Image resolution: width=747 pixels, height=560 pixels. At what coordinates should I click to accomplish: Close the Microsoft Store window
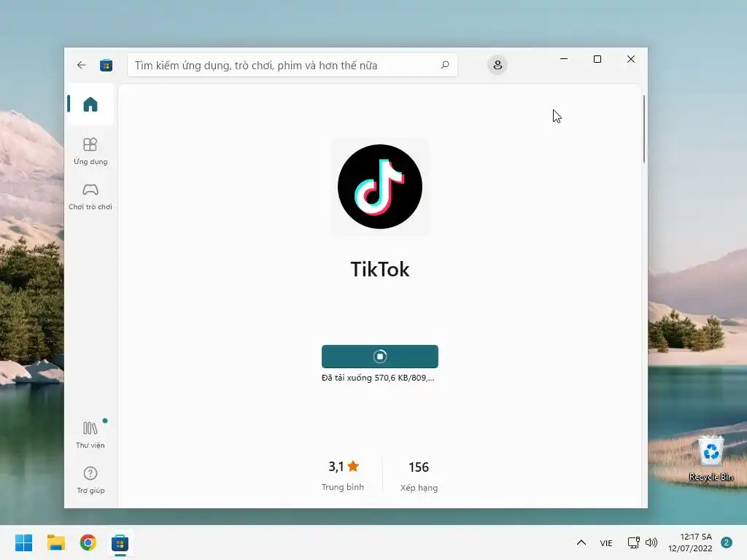(x=631, y=59)
